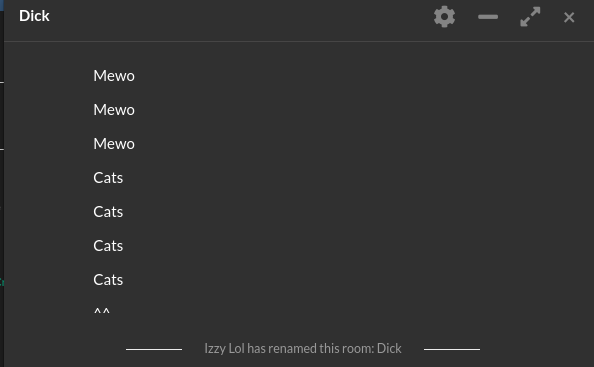Click the divider line right of the rename notice
594x367 pixels.
(452, 349)
